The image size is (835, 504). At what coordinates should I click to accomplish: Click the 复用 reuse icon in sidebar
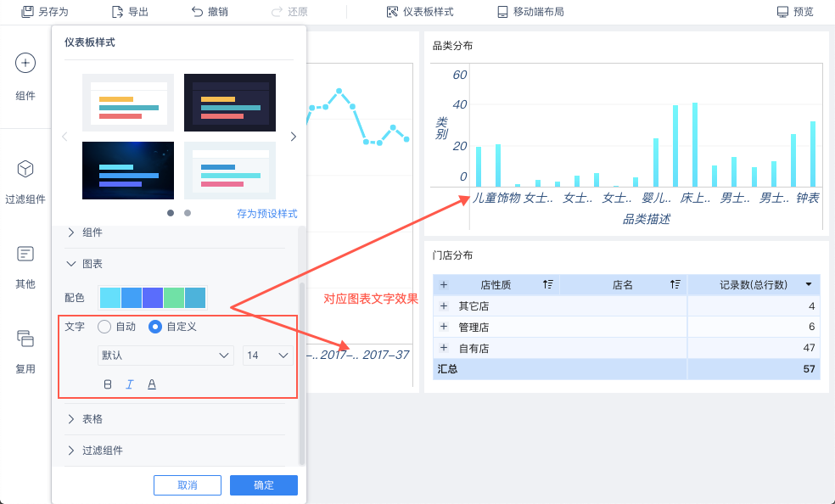[x=25, y=339]
